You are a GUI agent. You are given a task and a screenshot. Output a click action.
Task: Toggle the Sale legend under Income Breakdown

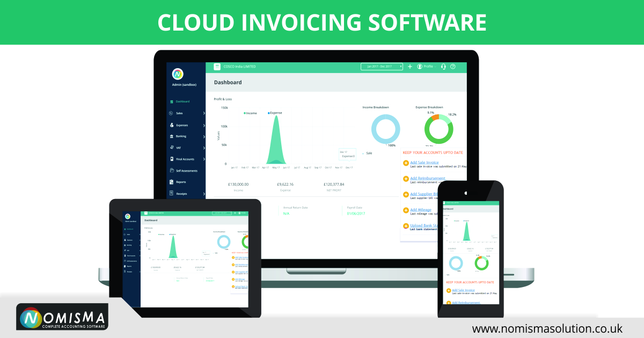[367, 153]
